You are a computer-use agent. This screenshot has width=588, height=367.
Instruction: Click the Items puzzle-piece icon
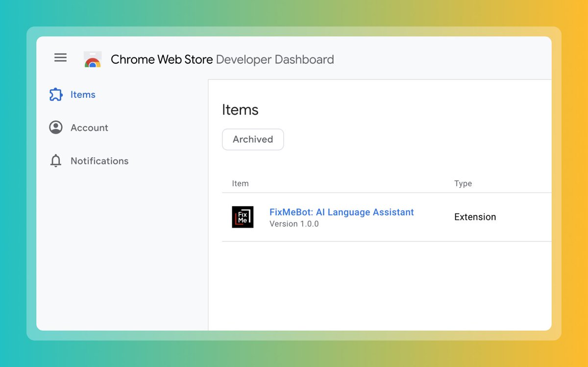coord(56,95)
